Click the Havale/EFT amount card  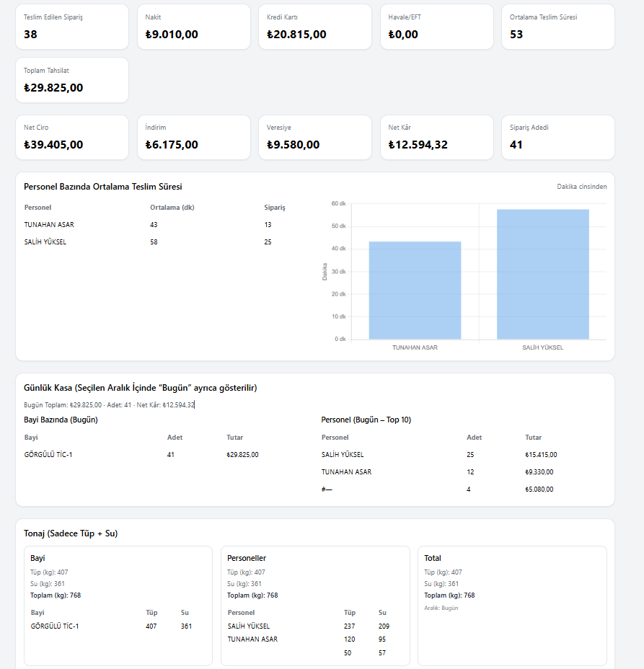point(436,27)
